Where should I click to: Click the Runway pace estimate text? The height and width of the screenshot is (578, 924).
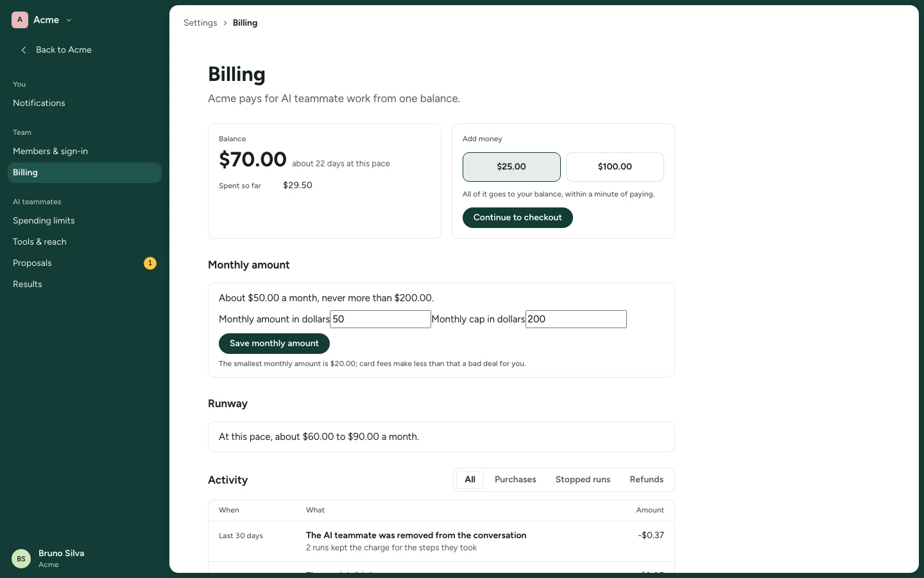[319, 437]
